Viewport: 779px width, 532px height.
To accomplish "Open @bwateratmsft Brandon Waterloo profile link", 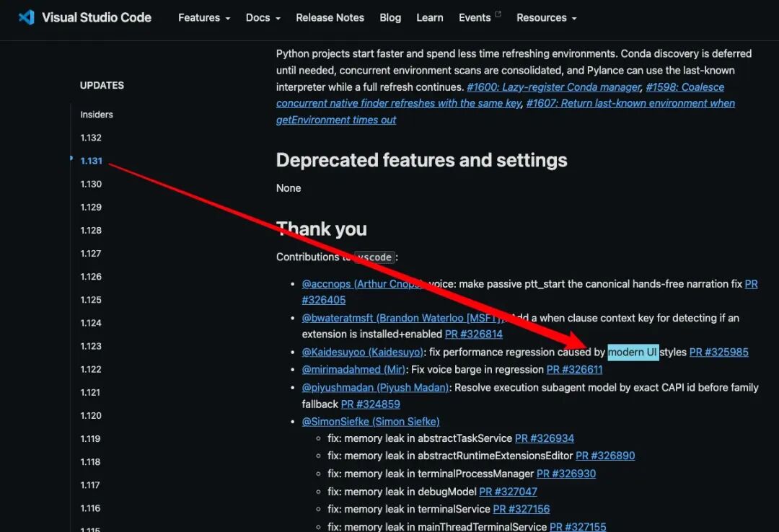I will [x=403, y=318].
